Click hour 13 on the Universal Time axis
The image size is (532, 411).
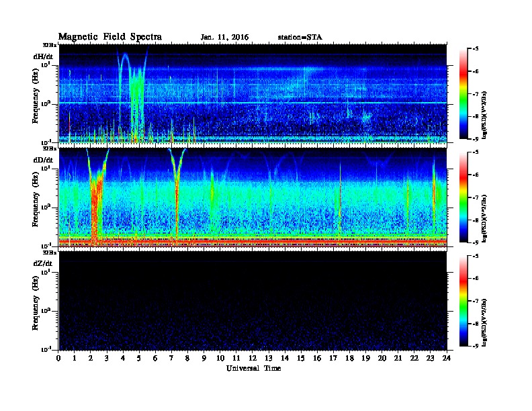269,358
